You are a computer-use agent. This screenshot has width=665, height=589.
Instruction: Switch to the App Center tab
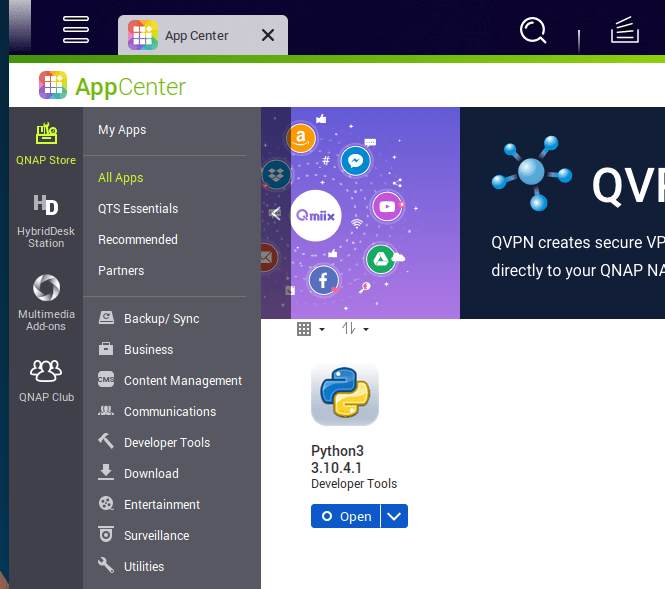(x=203, y=35)
